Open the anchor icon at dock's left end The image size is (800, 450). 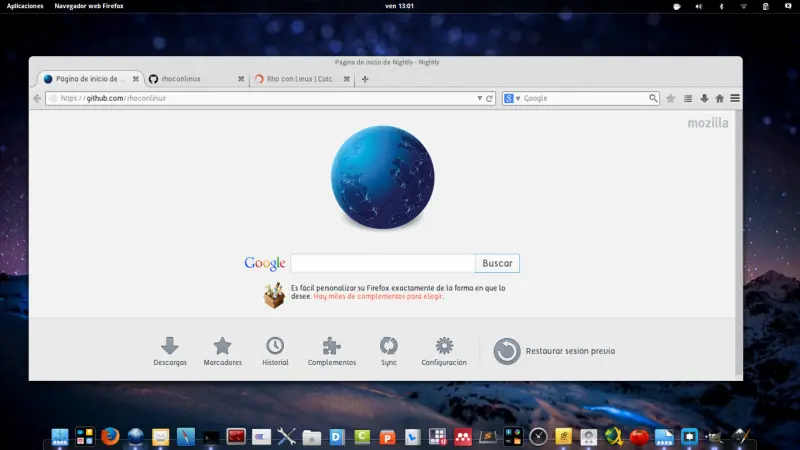(x=60, y=437)
